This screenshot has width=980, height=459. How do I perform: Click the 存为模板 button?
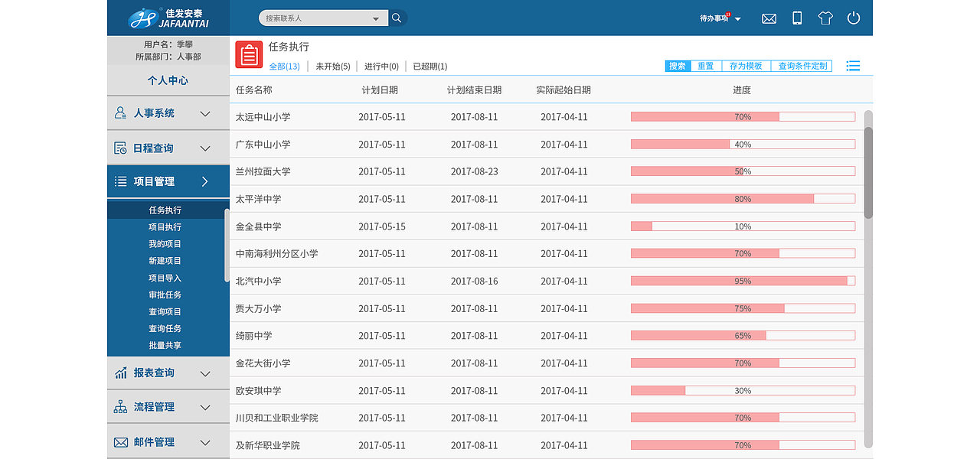[x=746, y=66]
